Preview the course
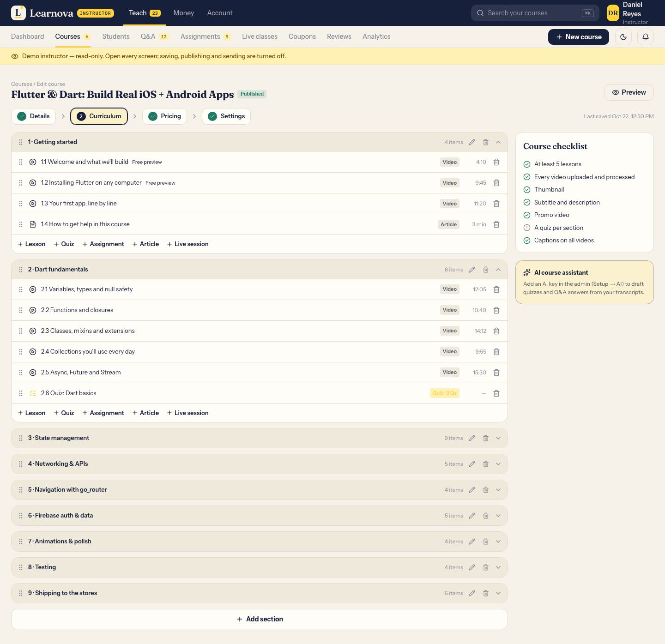This screenshot has width=665, height=644. pos(629,92)
